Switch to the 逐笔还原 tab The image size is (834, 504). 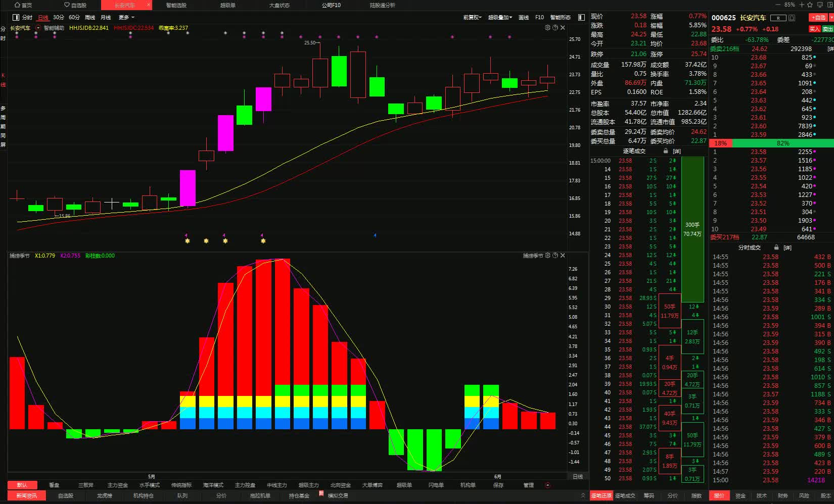point(601,495)
